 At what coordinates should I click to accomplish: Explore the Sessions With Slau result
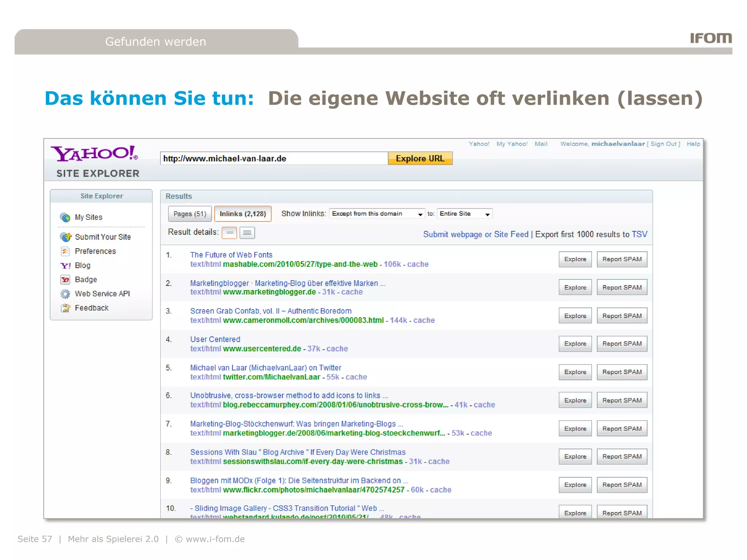coord(575,456)
